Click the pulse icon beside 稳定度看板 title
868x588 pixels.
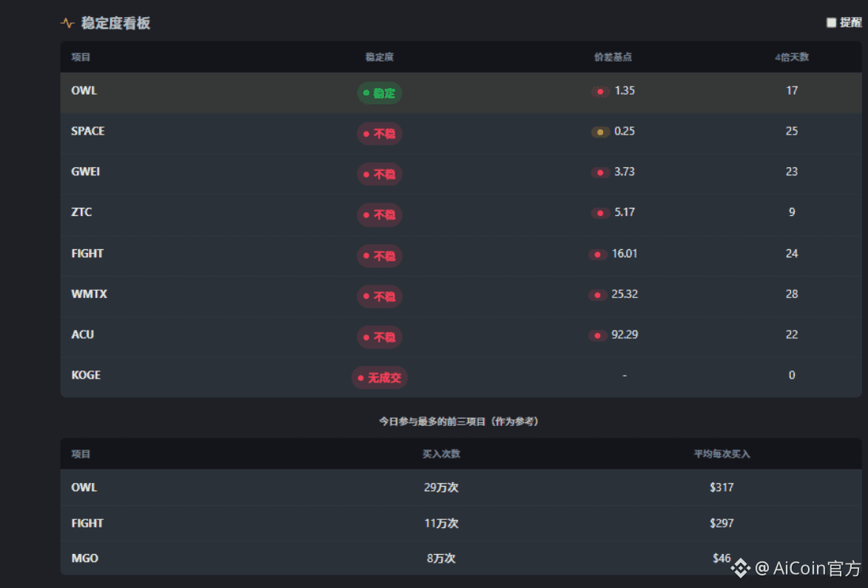(67, 23)
